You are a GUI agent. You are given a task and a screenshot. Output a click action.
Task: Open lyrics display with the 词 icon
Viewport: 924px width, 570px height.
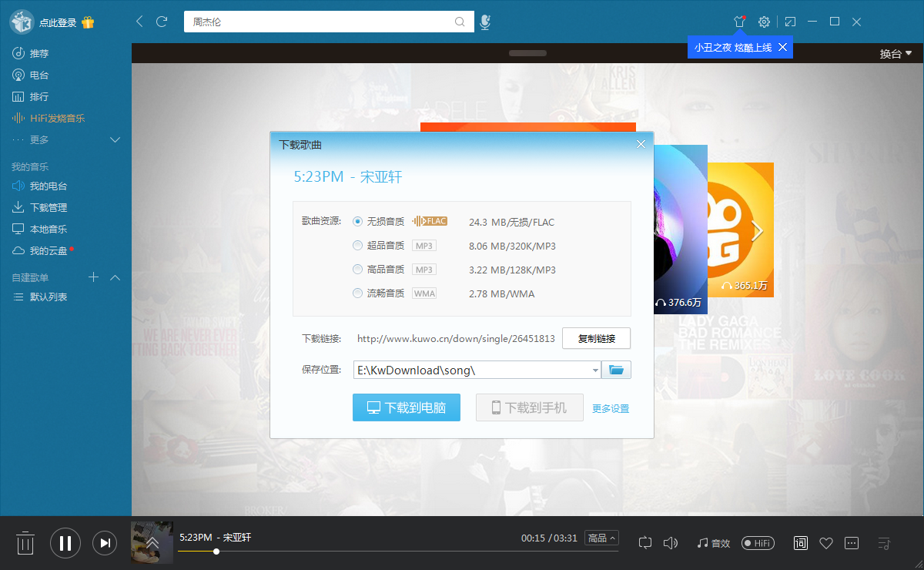(801, 543)
